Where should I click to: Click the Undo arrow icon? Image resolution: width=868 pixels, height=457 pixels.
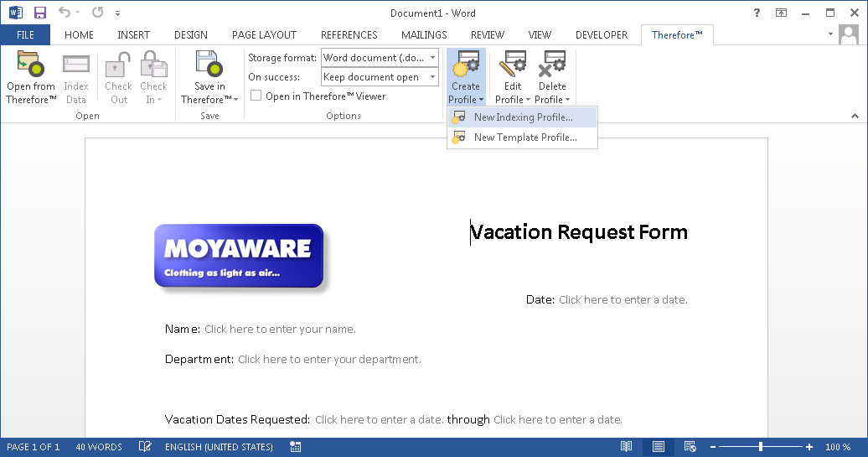pyautogui.click(x=64, y=13)
